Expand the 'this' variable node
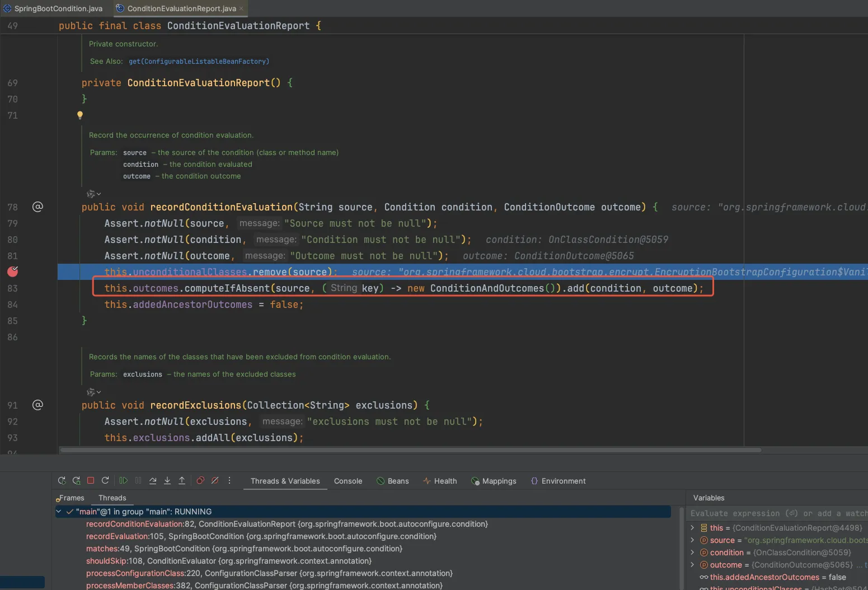868x590 pixels. (692, 528)
